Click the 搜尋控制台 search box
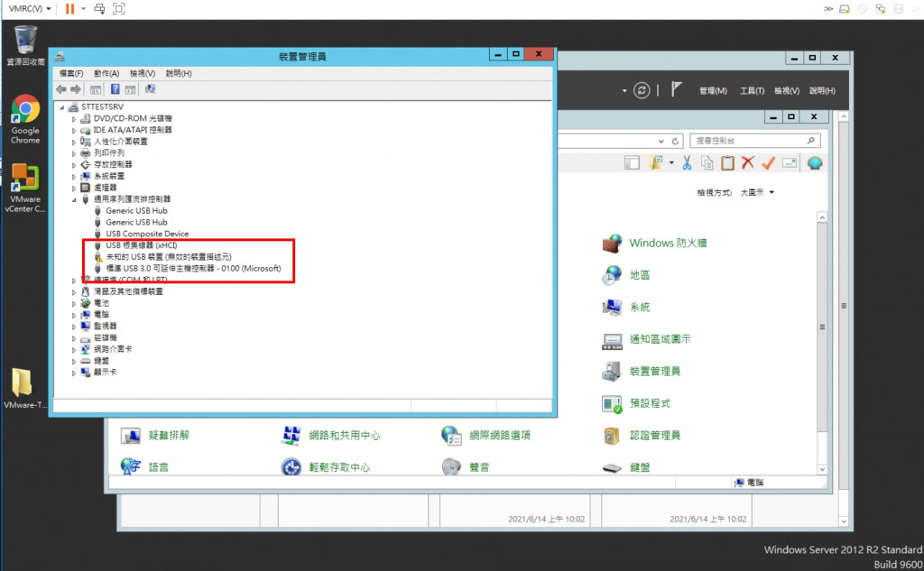The image size is (924, 571). (x=755, y=141)
